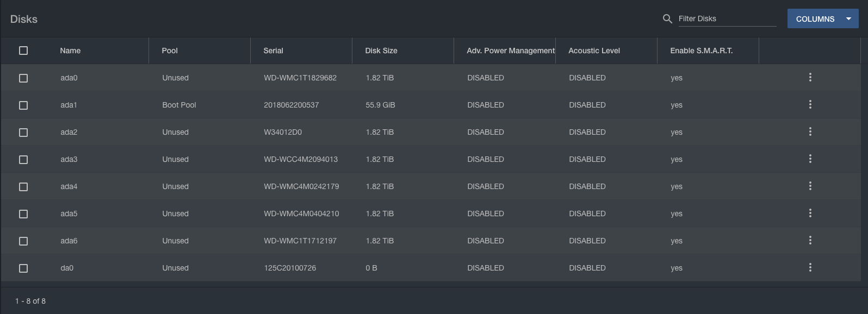Open the three-dot menu for ada6
This screenshot has height=314, width=868.
click(x=810, y=241)
